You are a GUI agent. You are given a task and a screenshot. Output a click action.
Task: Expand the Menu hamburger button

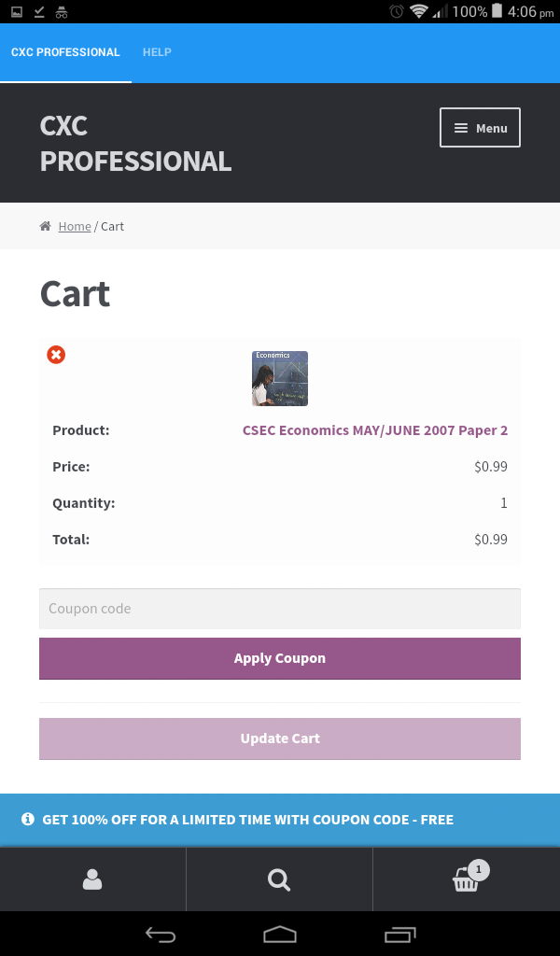(x=480, y=128)
